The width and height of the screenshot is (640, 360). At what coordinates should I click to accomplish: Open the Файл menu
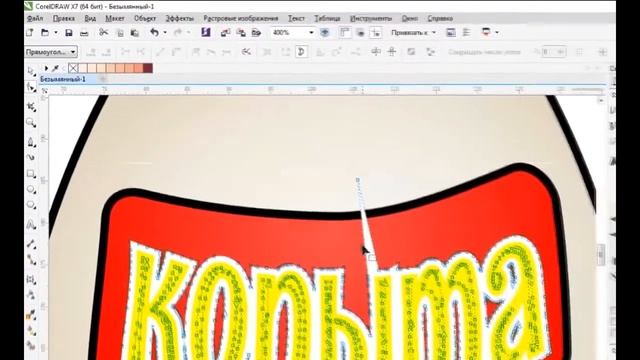[35, 18]
